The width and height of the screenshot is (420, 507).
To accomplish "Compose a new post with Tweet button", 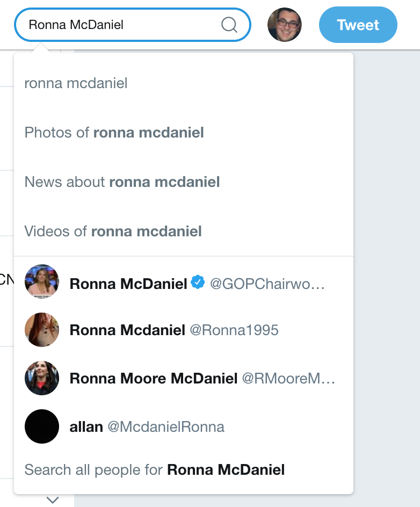I will (x=358, y=25).
